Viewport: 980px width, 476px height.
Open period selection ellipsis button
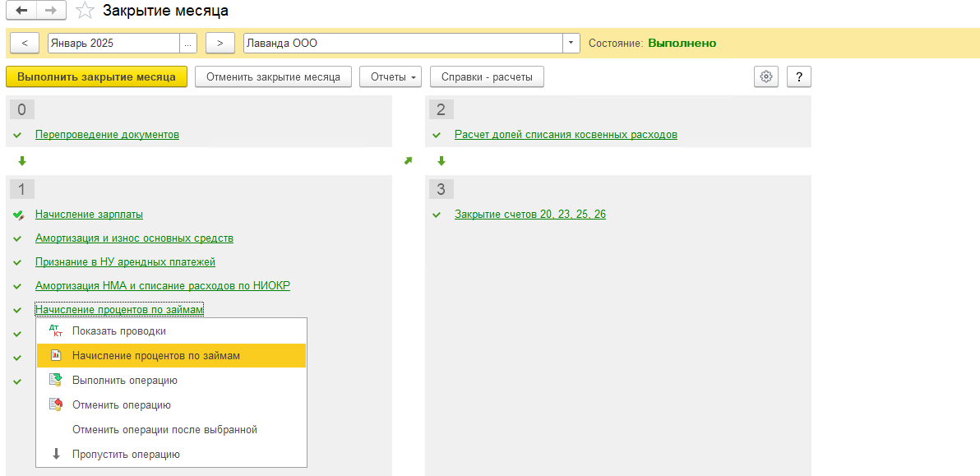[189, 43]
